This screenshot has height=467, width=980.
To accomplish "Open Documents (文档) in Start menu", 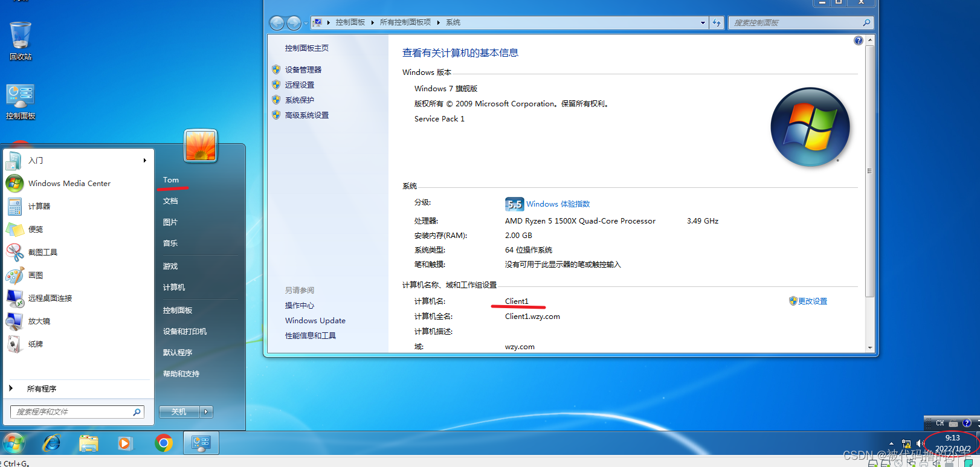I will click(x=170, y=201).
